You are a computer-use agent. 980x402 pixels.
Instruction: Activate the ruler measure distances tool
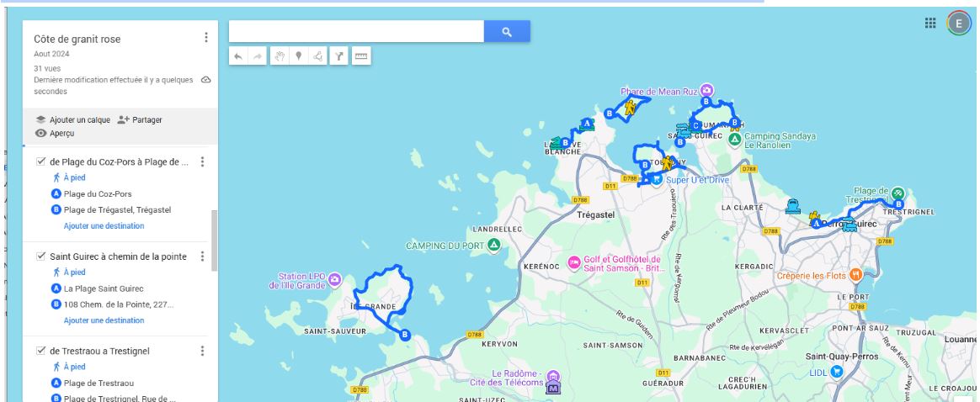point(360,56)
